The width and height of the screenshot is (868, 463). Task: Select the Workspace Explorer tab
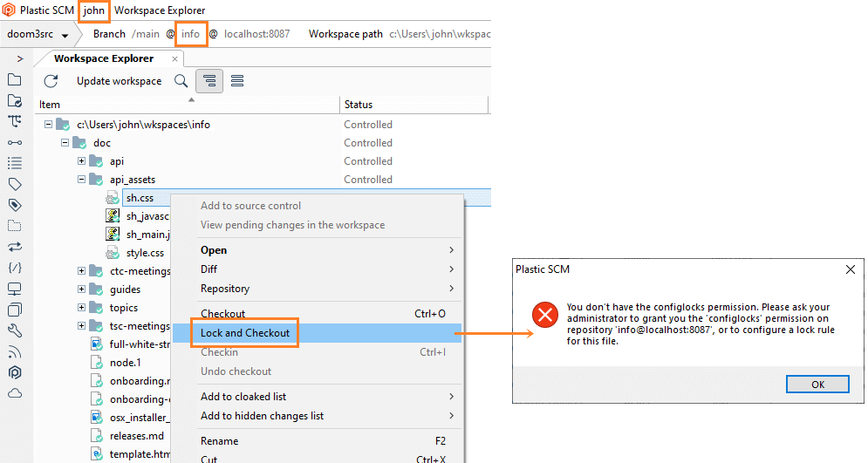coord(104,58)
